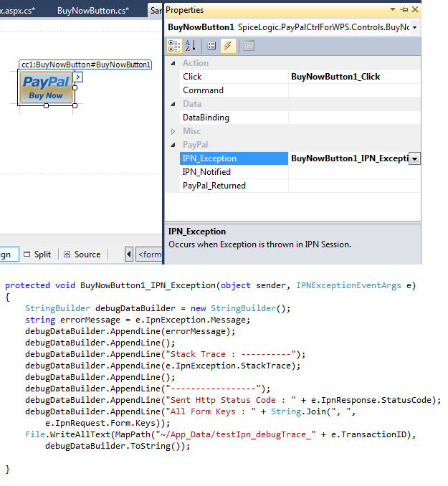
Task: Switch to Design view tab
Action: click(x=8, y=254)
